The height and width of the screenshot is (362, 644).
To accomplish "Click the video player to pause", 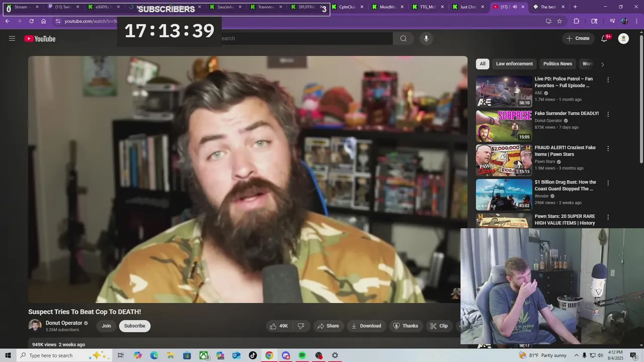I will click(248, 179).
